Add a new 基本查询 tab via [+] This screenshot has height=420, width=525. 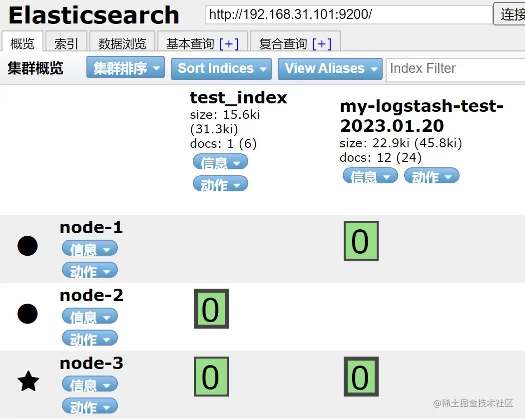point(229,43)
